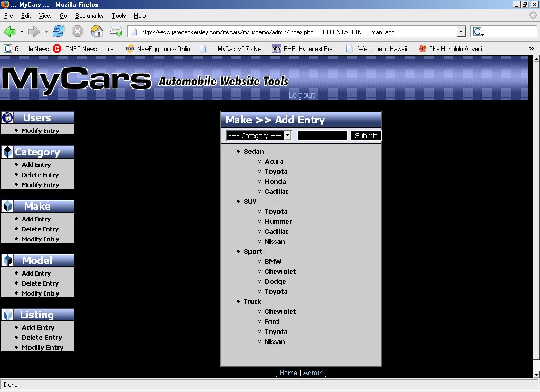Click Add Entry under Make
540x392 pixels.
36,219
